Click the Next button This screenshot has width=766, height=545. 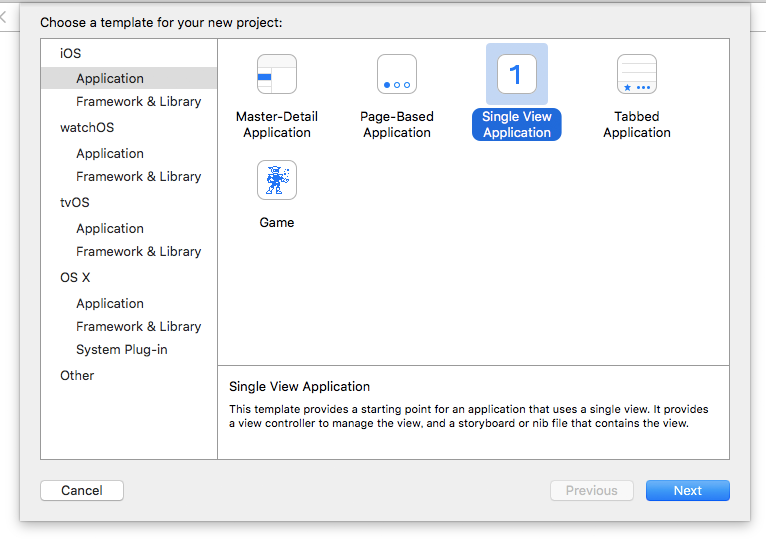[688, 490]
